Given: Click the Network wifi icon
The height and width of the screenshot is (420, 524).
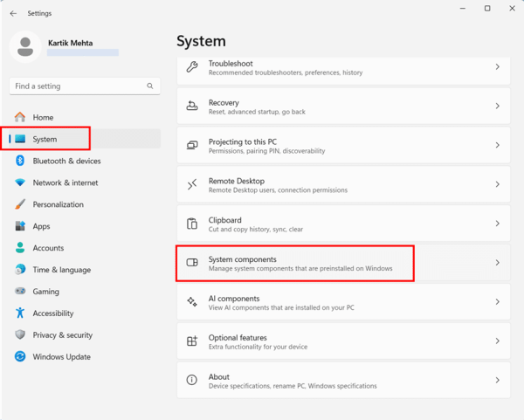Looking at the screenshot, I should (x=20, y=182).
